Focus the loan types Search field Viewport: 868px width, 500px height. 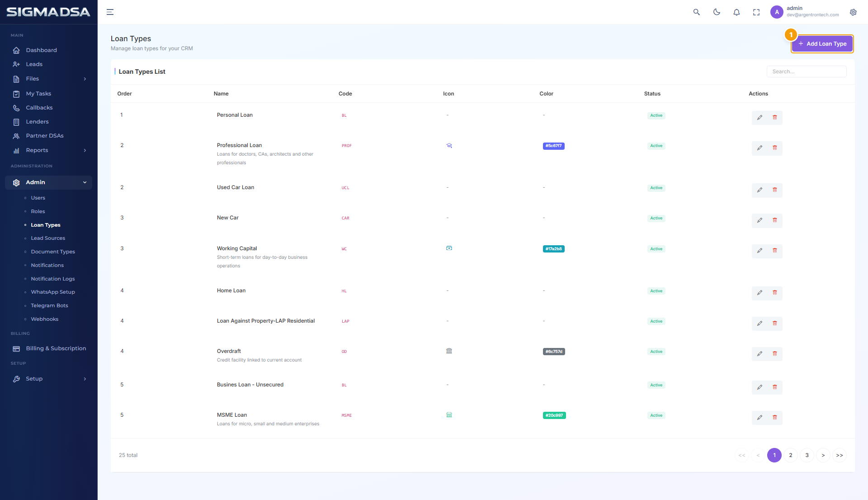[x=807, y=71]
